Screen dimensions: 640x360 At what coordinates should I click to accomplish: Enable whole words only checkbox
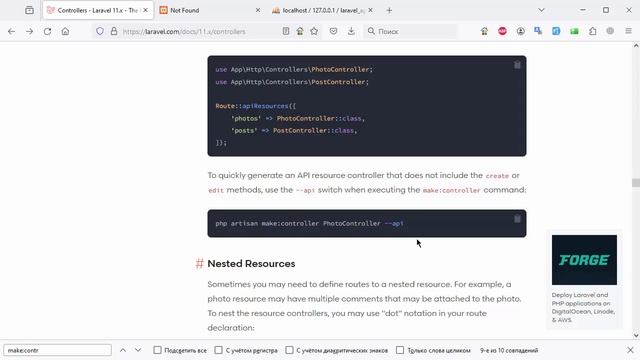(x=400, y=350)
